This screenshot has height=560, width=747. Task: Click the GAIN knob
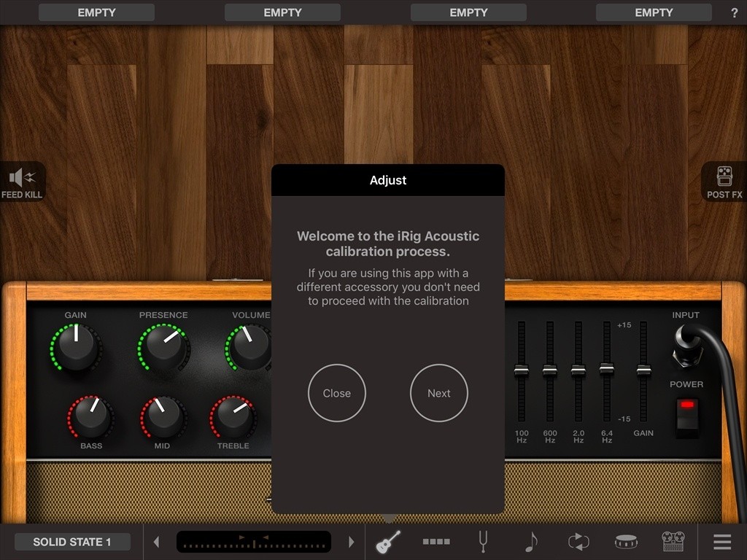tap(76, 348)
